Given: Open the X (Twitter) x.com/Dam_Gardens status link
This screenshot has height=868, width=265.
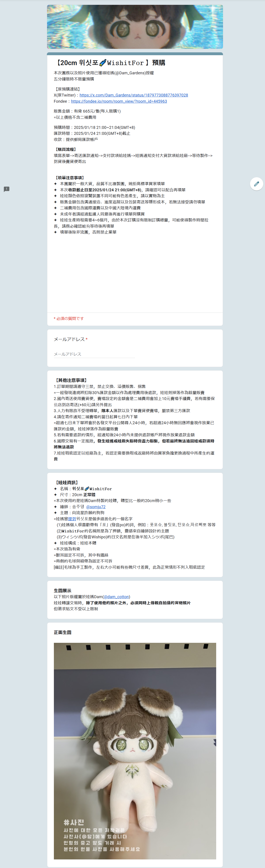Looking at the screenshot, I should pyautogui.click(x=134, y=95).
